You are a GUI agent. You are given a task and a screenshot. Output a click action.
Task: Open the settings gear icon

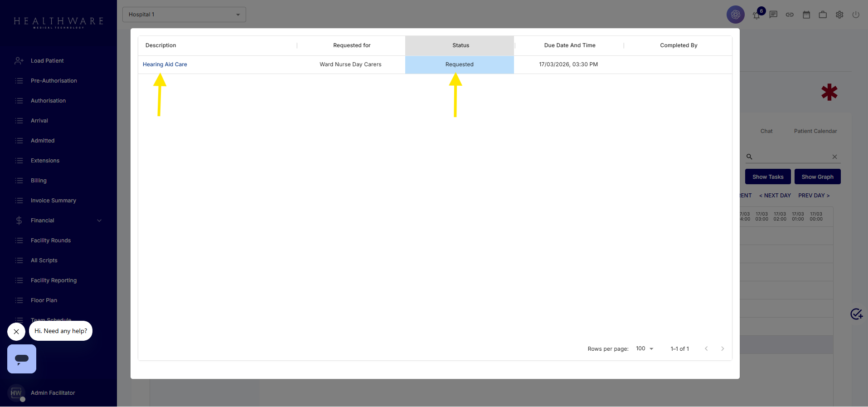click(x=839, y=15)
